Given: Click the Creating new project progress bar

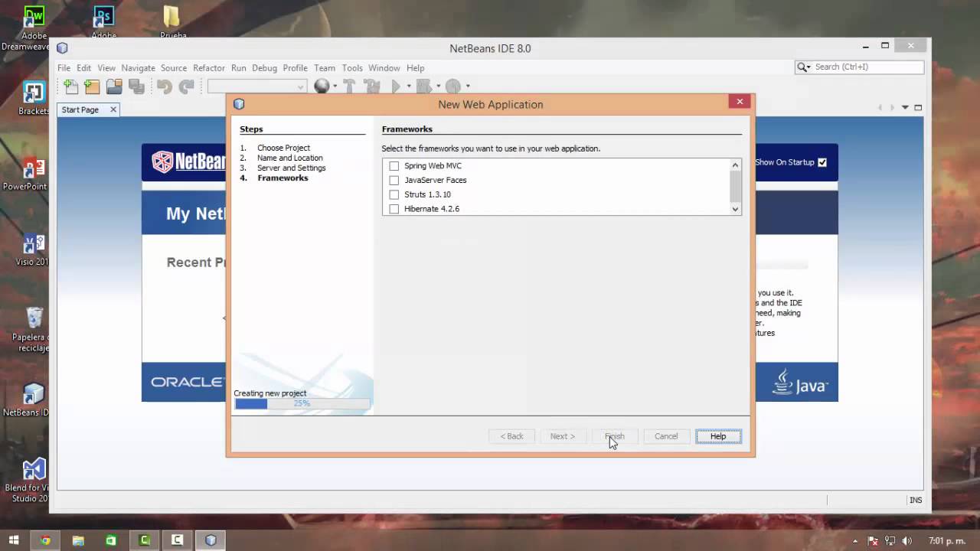Looking at the screenshot, I should (302, 403).
